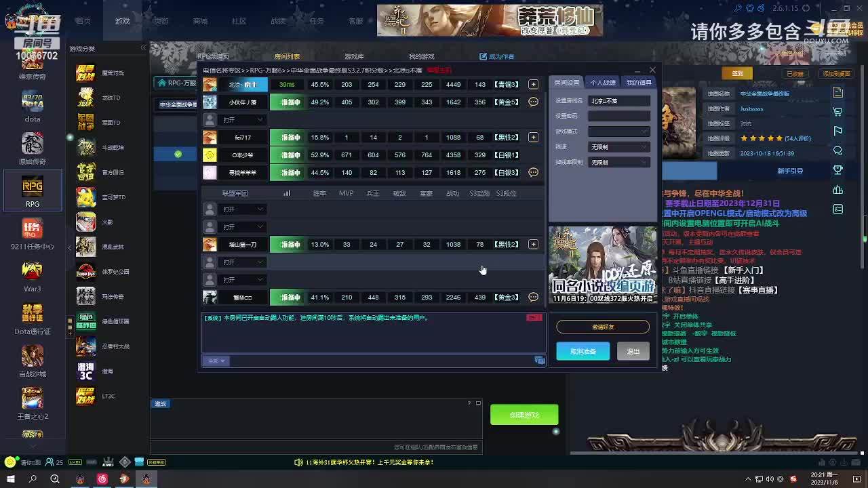This screenshot has height=488, width=868.
Task: Click chat bubble on 白银3 row
Action: click(x=533, y=173)
